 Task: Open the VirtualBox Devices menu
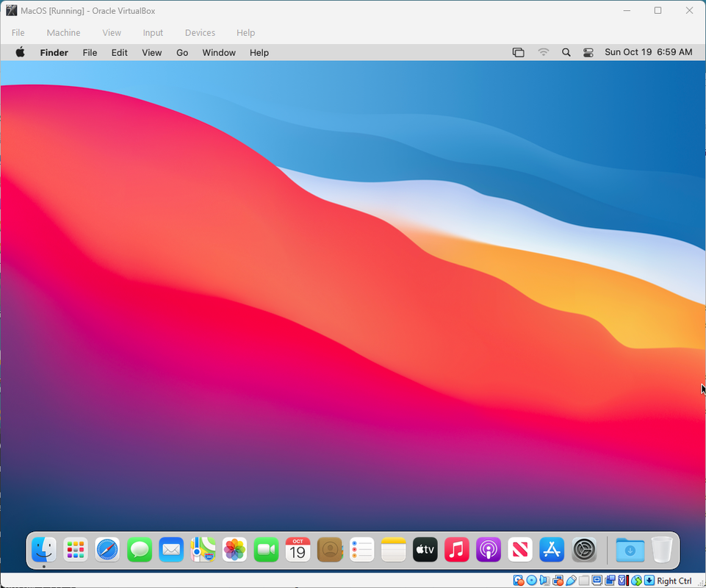click(x=200, y=32)
